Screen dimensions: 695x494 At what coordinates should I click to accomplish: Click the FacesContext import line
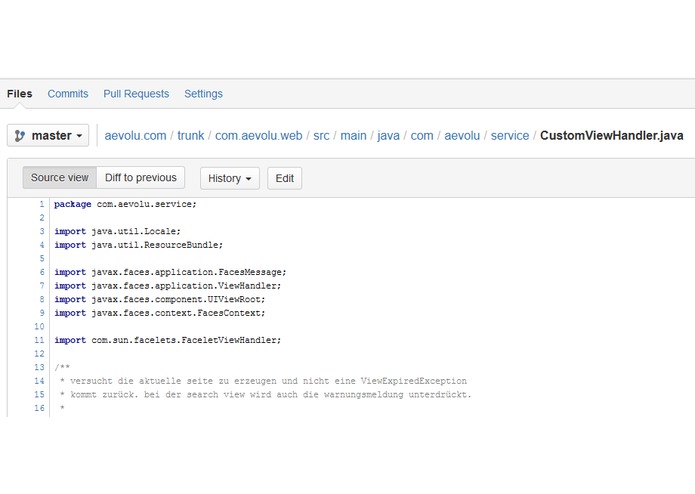[x=160, y=313]
